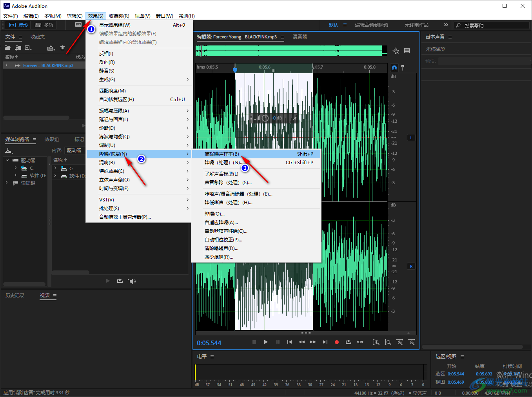Toggle the left channel L button
This screenshot has width=532, height=397.
[x=411, y=138]
